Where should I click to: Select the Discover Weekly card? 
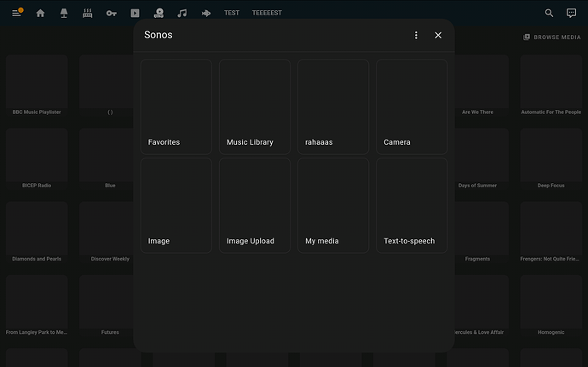pos(107,232)
